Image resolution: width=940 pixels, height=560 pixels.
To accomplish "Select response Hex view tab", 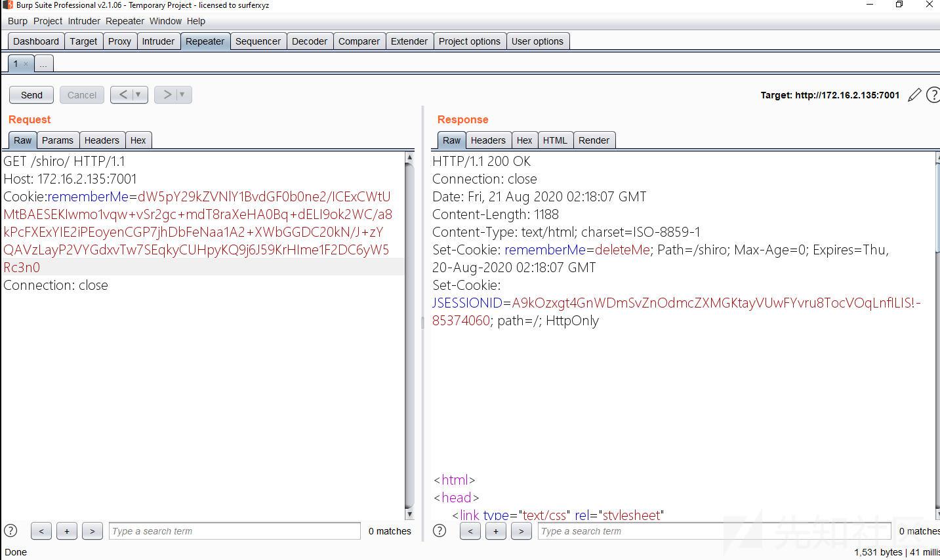I will pyautogui.click(x=524, y=140).
